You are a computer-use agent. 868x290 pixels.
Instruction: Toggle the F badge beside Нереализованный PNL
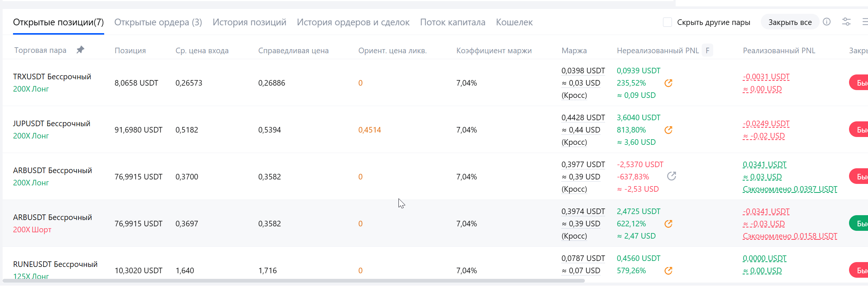[707, 50]
